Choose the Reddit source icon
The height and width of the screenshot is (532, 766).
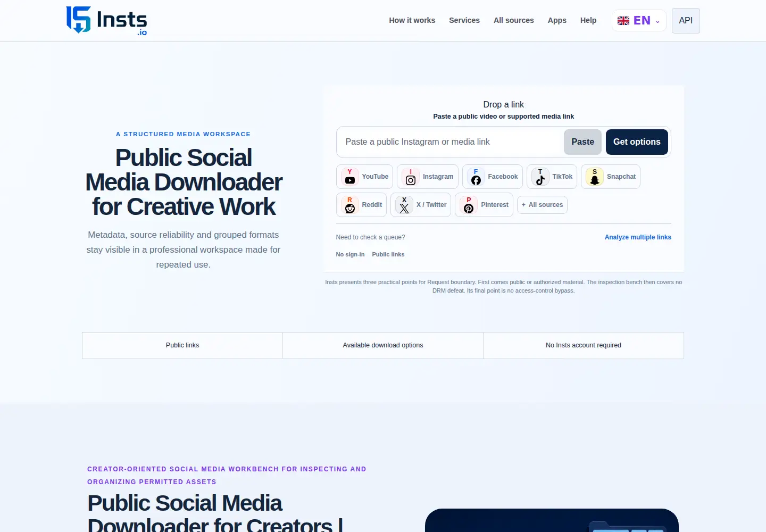click(349, 205)
